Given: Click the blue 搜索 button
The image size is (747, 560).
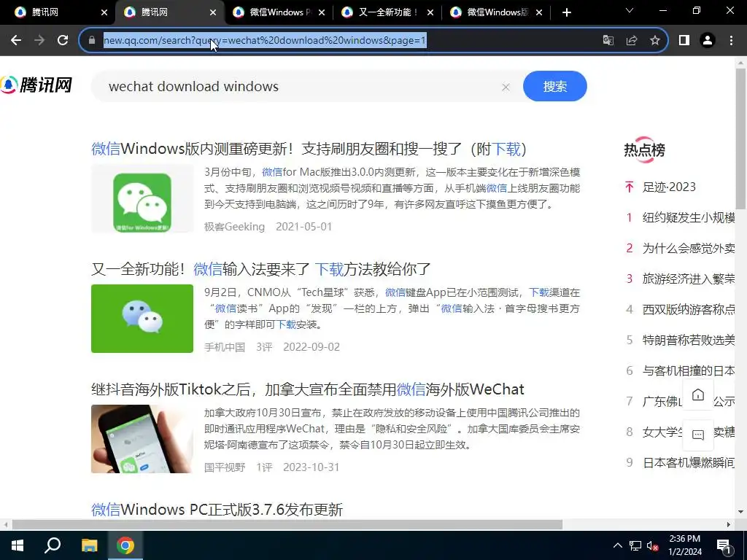Looking at the screenshot, I should pyautogui.click(x=554, y=86).
